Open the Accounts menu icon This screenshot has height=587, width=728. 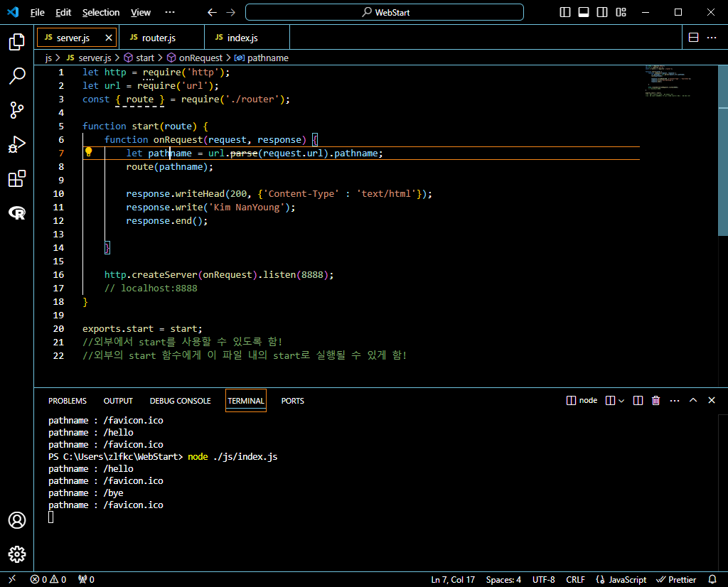pos(17,520)
